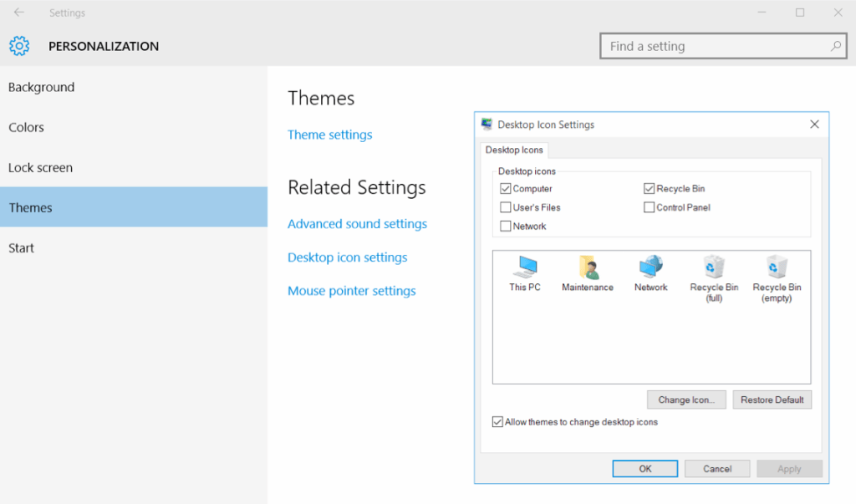This screenshot has width=856, height=504.
Task: Select the Network icon in the preview
Action: [x=650, y=269]
